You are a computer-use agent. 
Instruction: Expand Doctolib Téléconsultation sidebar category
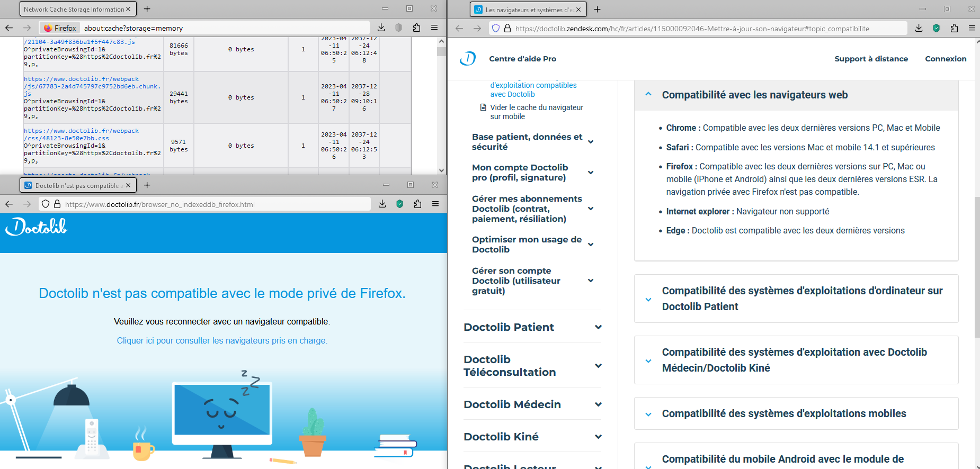pyautogui.click(x=598, y=366)
